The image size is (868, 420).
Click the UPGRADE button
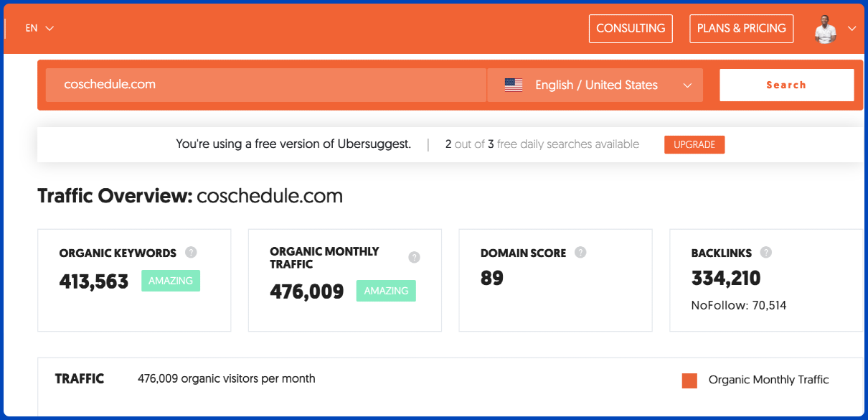tap(694, 144)
